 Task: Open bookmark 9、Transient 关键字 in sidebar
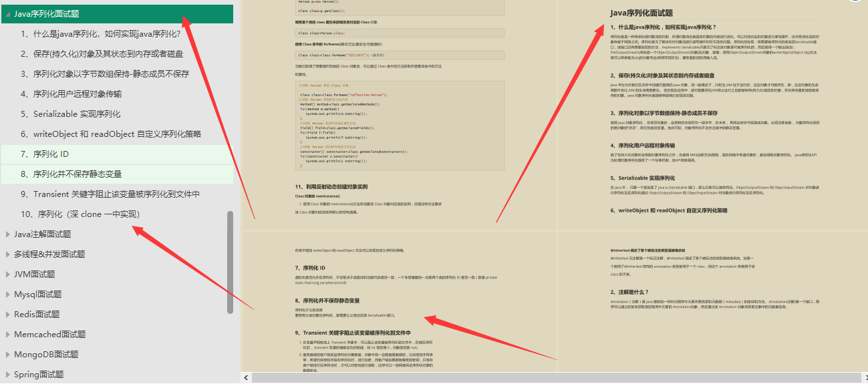click(110, 194)
